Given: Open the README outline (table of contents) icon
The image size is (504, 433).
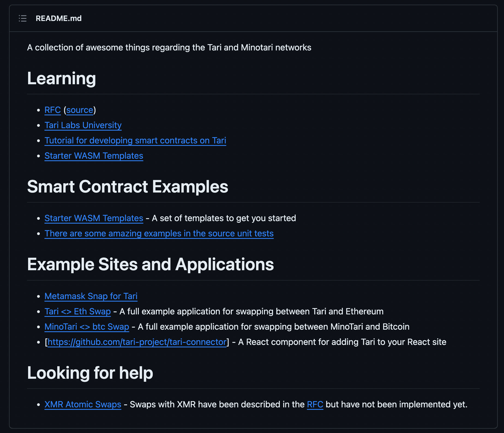Looking at the screenshot, I should (x=23, y=18).
